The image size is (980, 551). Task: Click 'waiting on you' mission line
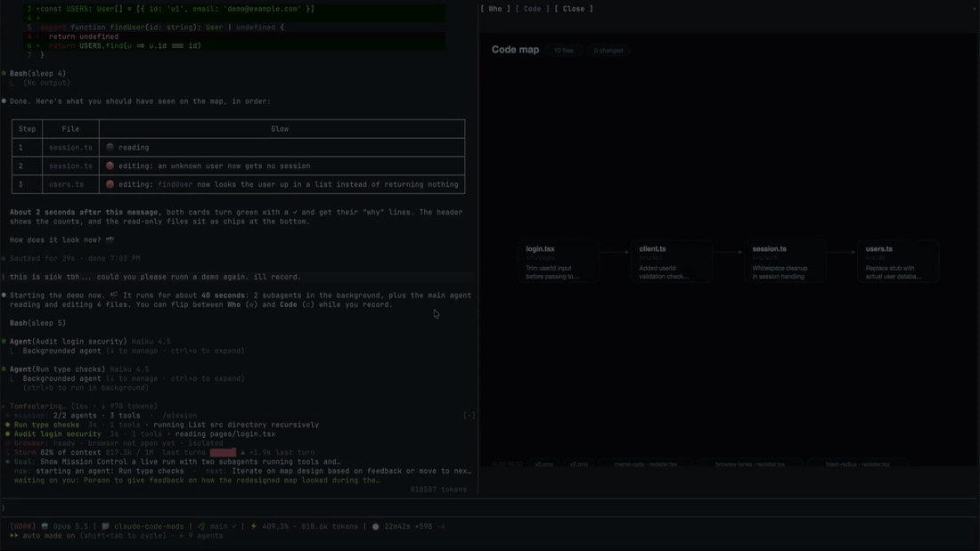[x=197, y=481]
